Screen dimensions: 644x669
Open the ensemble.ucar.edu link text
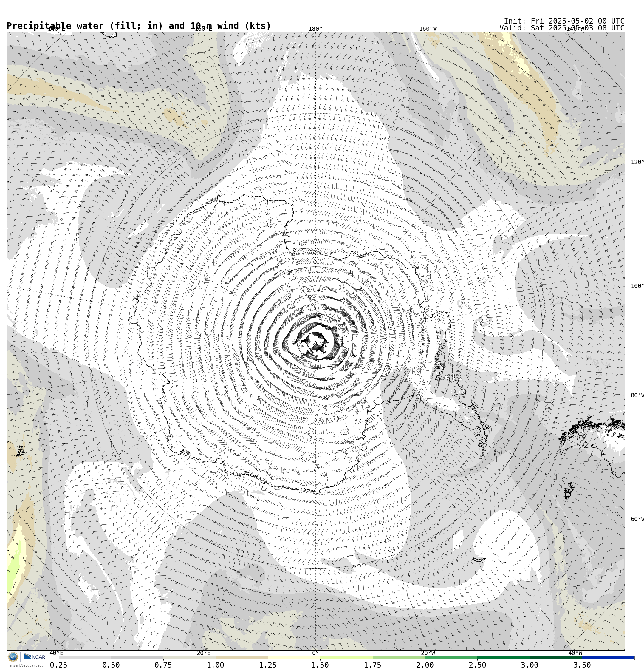[26, 666]
